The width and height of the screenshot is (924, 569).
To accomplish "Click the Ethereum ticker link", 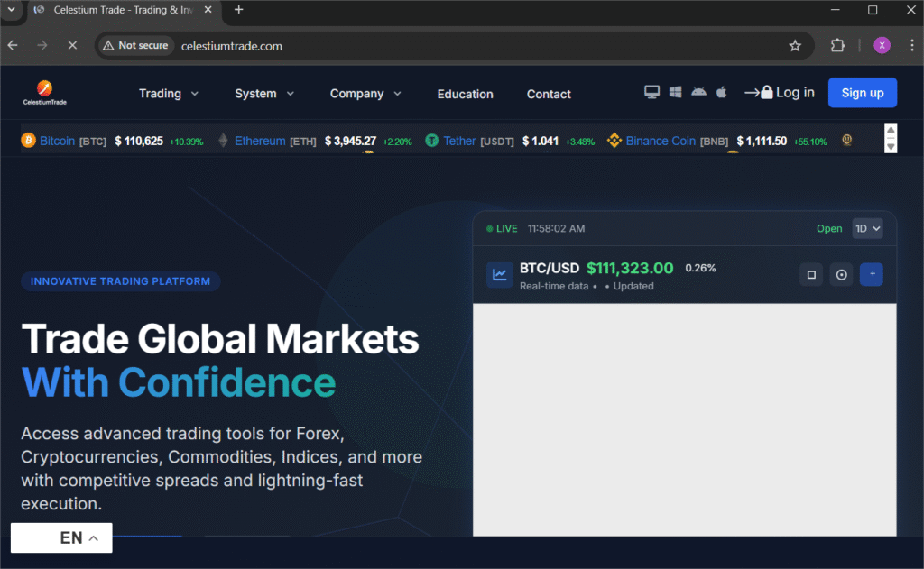I will point(260,141).
